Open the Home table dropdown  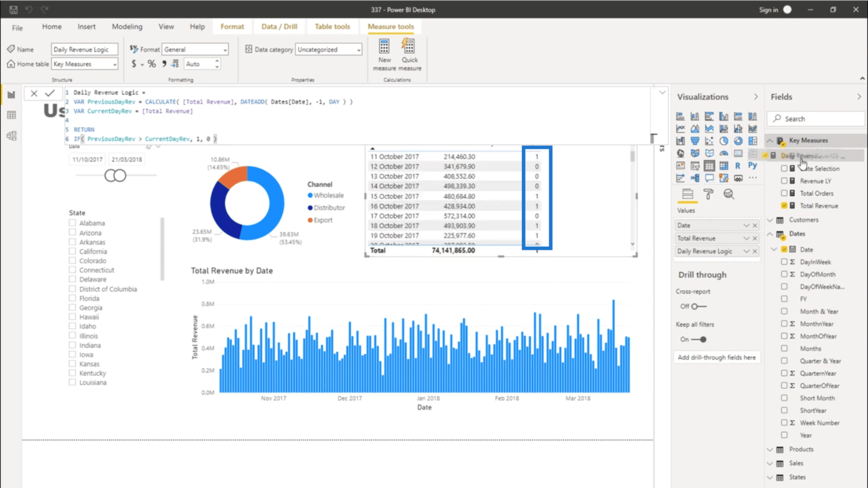tap(85, 64)
